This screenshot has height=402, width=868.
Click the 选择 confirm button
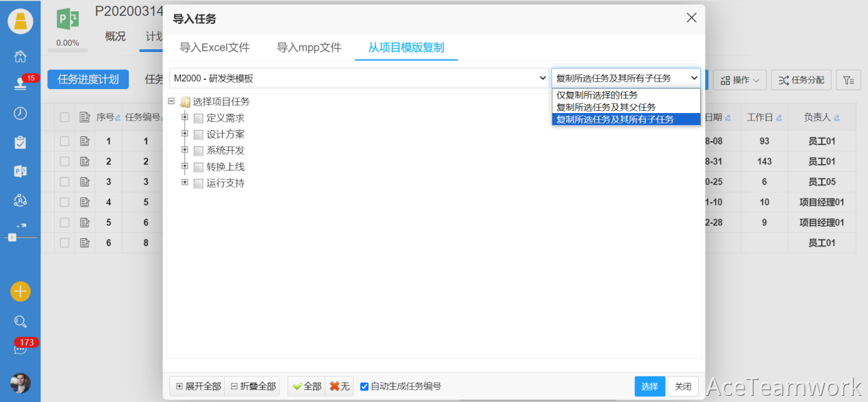tap(649, 386)
